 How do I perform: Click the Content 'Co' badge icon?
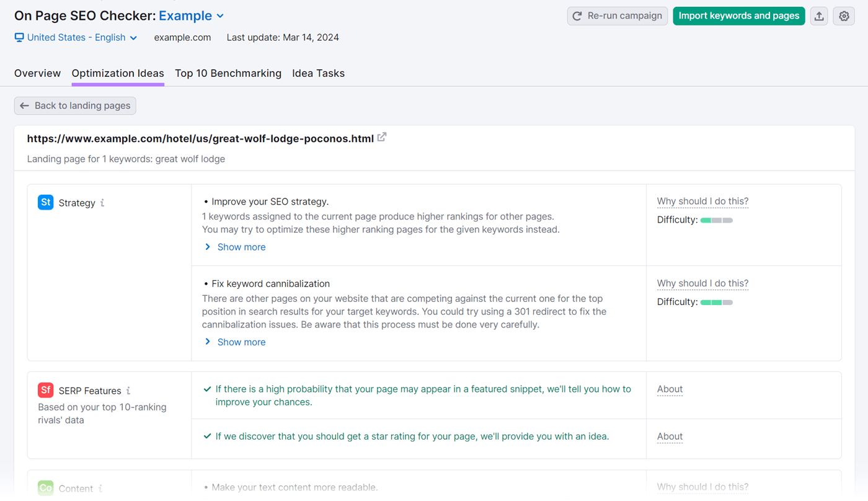(45, 488)
